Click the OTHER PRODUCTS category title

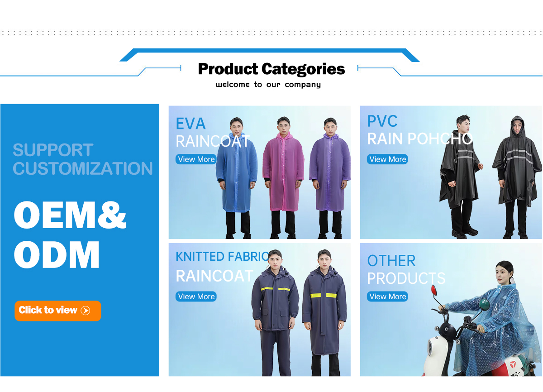406,269
